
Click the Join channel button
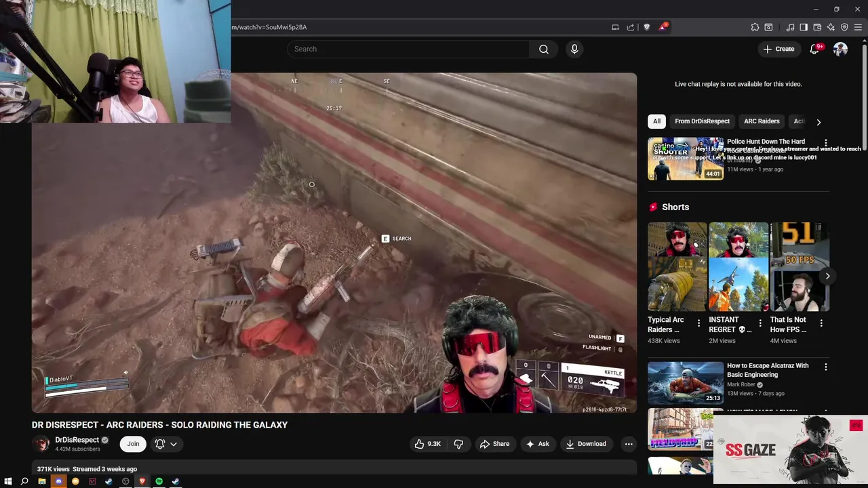[133, 444]
